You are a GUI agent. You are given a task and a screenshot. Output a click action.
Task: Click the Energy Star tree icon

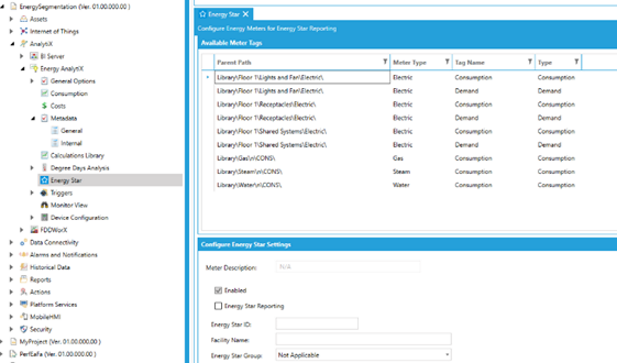coord(44,180)
